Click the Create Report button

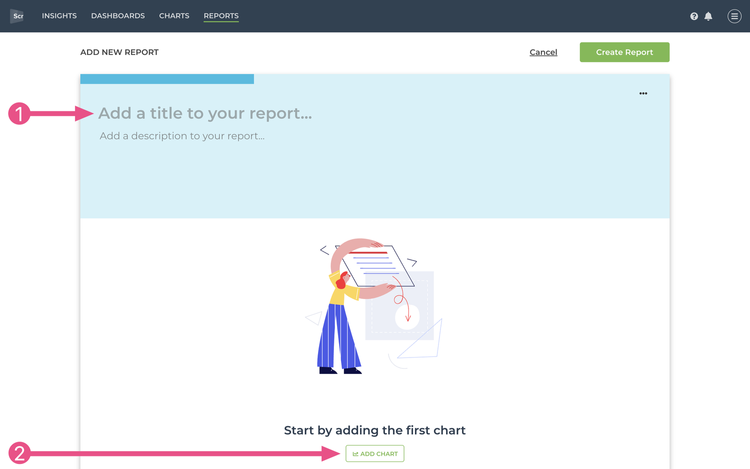pyautogui.click(x=624, y=52)
